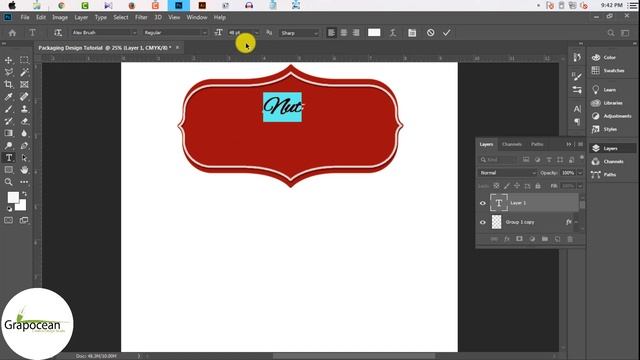Delete layer using trash icon
Screen dimensions: 640x360
click(x=570, y=239)
